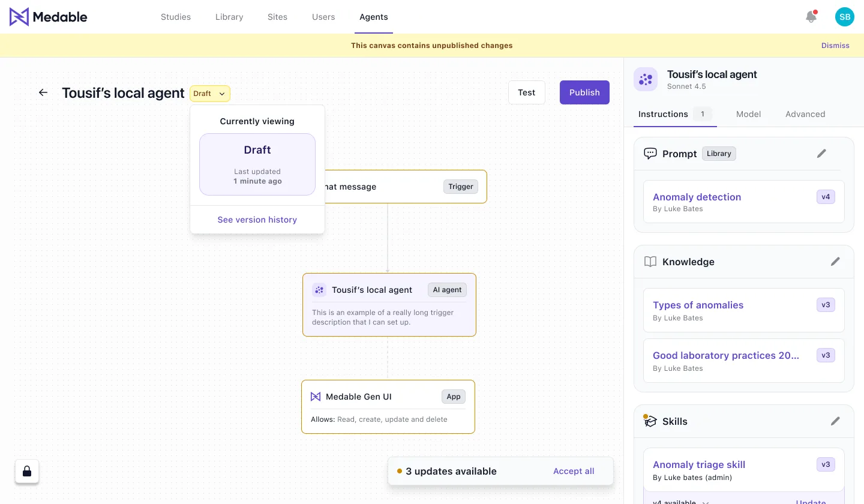This screenshot has height=504, width=864.
Task: Edit the Skills section with pencil icon
Action: (x=835, y=421)
